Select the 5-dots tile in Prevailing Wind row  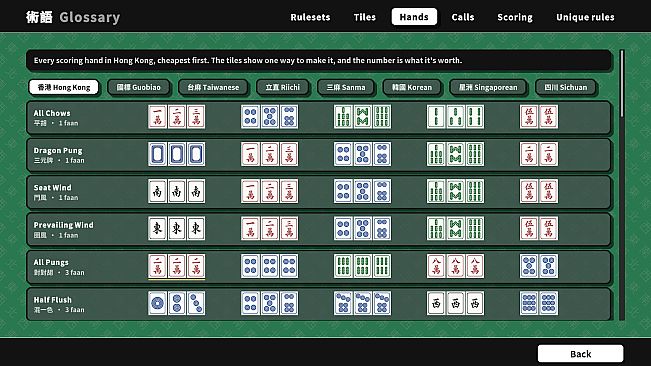(363, 229)
